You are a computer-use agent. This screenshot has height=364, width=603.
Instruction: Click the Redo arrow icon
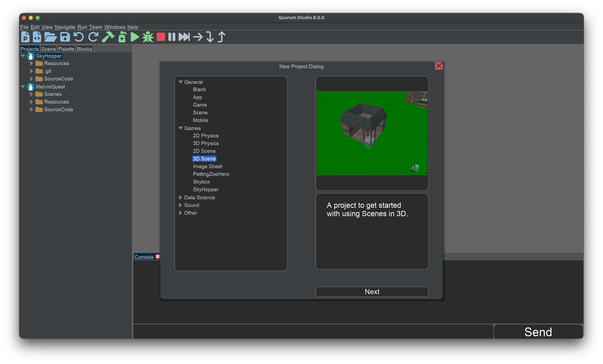point(93,37)
